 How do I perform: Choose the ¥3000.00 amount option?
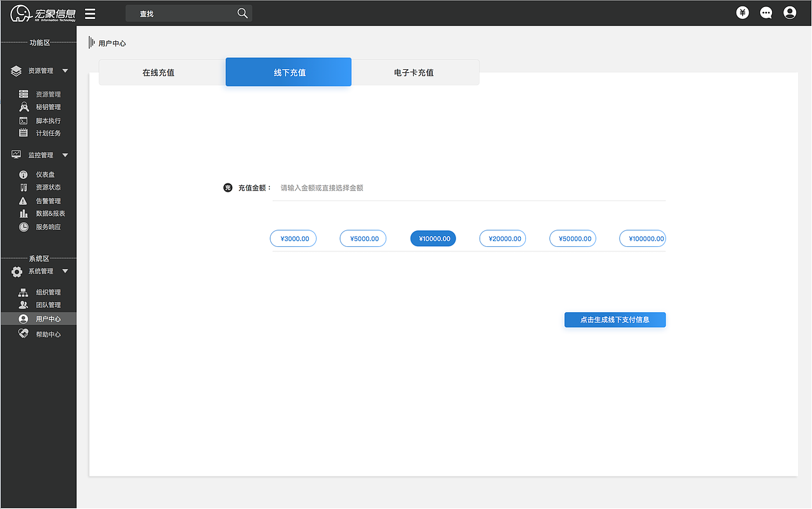pyautogui.click(x=293, y=239)
